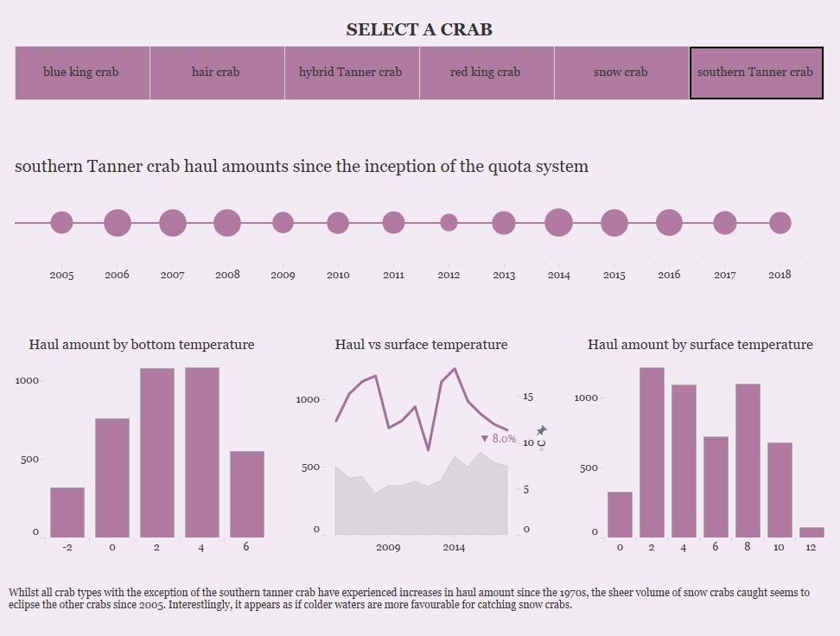Select the red king crab tab
The image size is (840, 636).
pos(487,73)
